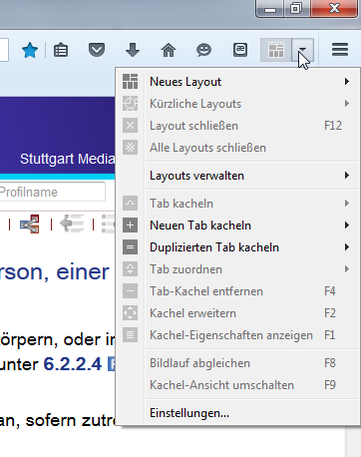The image size is (361, 457).
Task: Choose Tab-Kachel entfernen entry
Action: (237, 291)
